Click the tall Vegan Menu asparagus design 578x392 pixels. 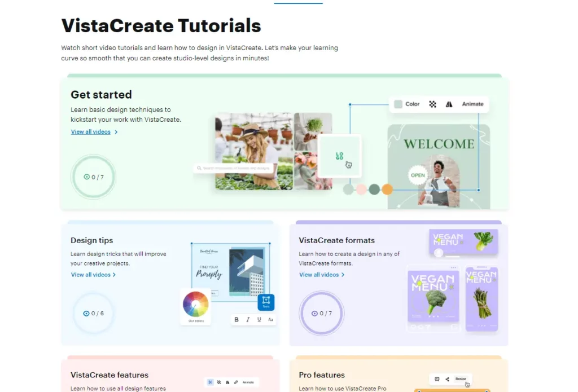[x=481, y=299]
